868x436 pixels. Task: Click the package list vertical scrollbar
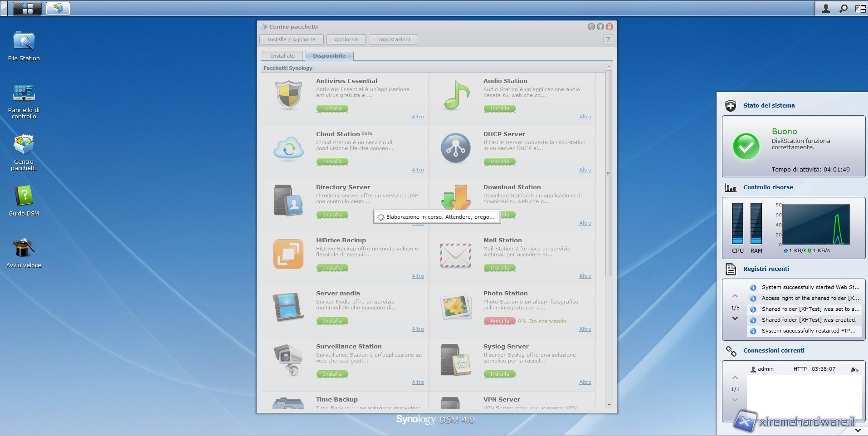click(x=609, y=172)
